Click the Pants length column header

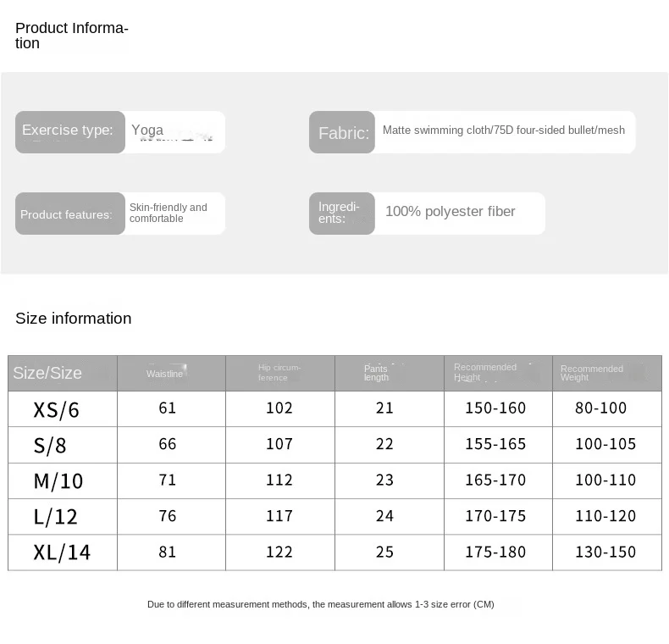(377, 373)
